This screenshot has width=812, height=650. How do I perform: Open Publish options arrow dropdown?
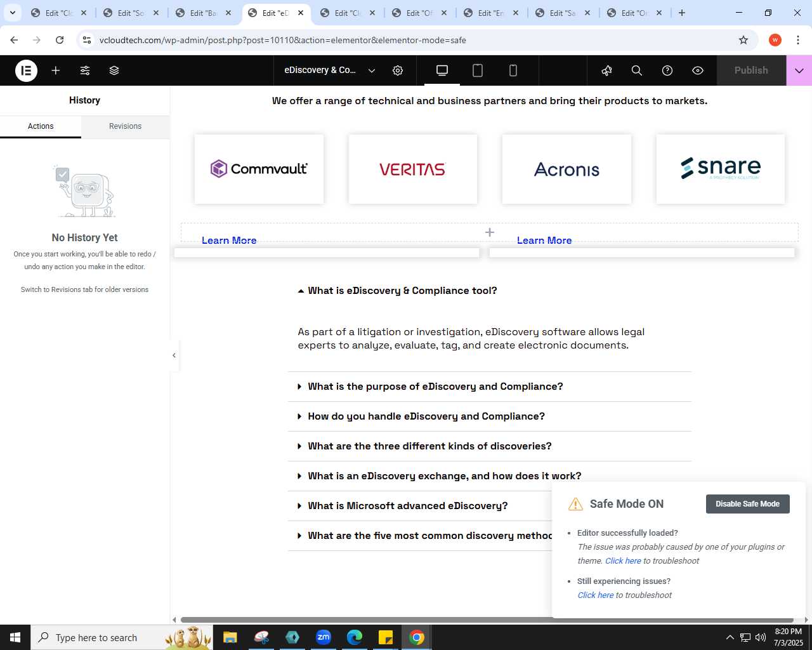(x=799, y=70)
